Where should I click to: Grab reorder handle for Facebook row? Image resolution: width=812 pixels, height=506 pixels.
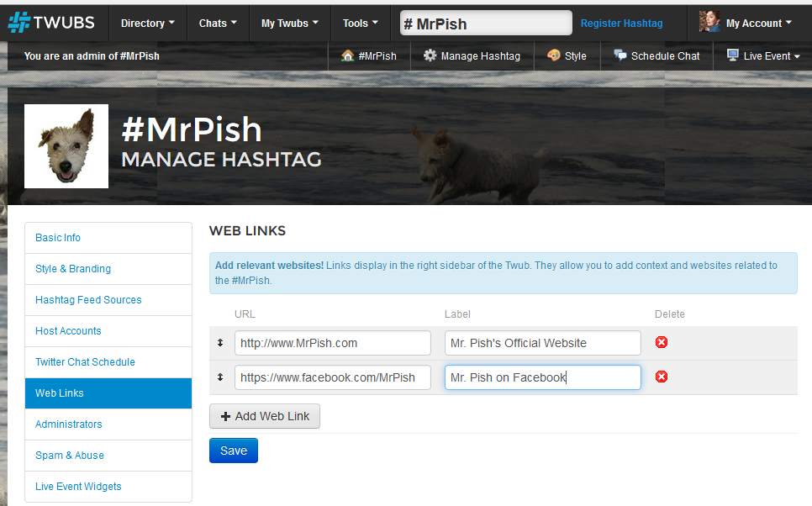[x=220, y=377]
